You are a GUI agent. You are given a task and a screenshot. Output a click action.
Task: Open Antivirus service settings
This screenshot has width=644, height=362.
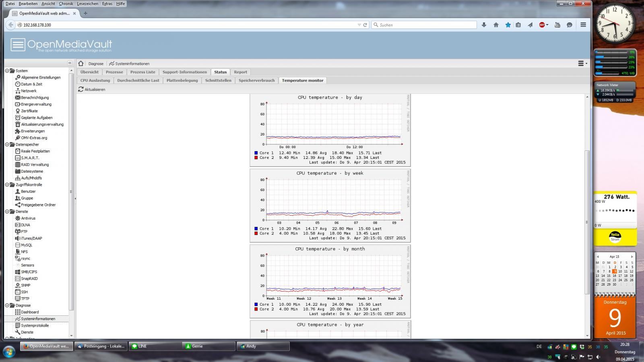[x=28, y=218]
